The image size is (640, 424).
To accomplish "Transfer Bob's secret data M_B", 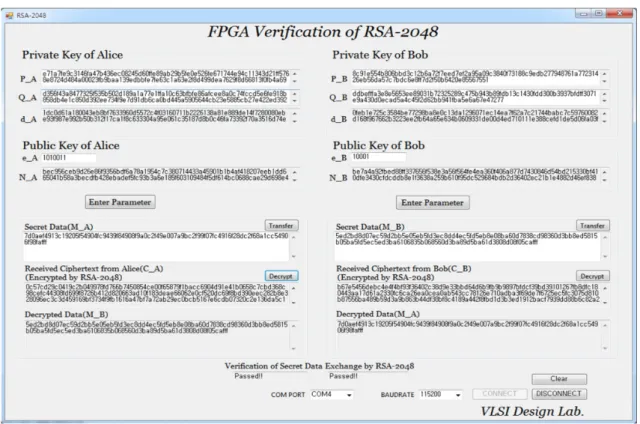I will [593, 225].
